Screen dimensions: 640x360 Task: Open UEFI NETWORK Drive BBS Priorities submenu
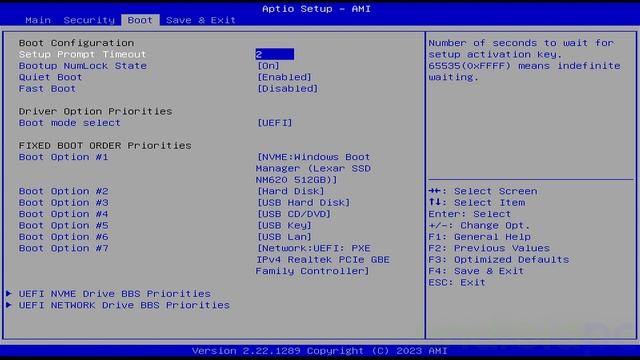tap(124, 305)
